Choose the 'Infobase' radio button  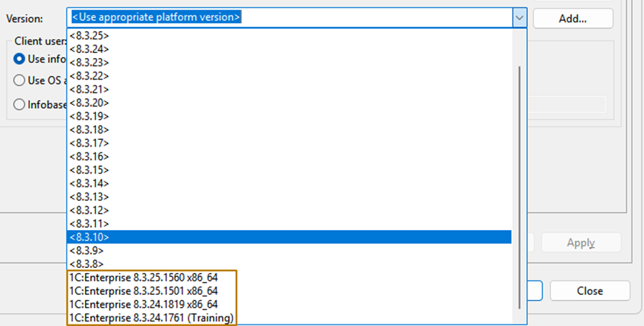click(x=20, y=105)
